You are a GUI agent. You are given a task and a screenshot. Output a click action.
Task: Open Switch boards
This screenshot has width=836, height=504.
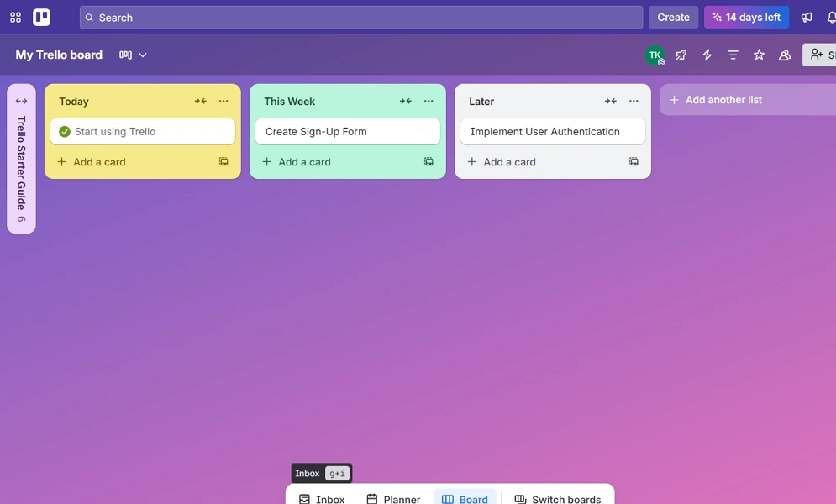coord(558,499)
